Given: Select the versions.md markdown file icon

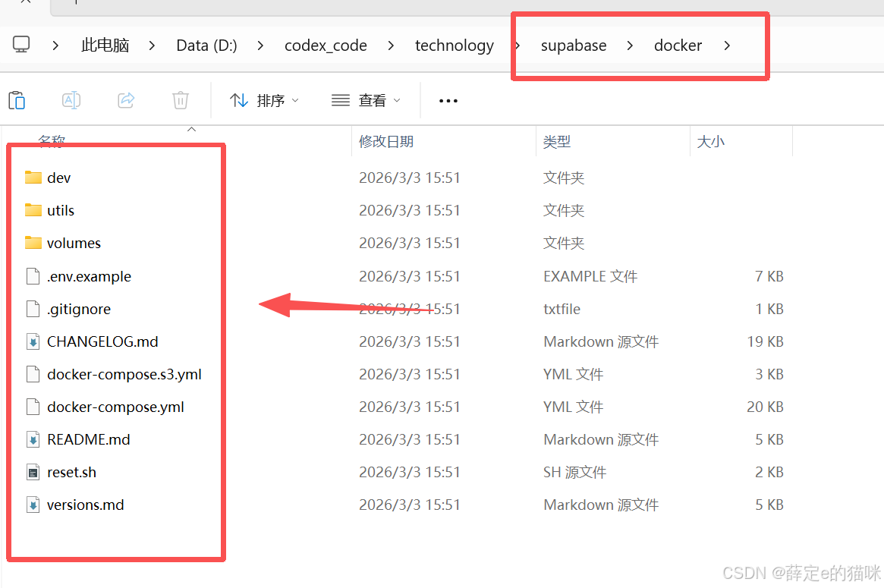Looking at the screenshot, I should click(x=33, y=505).
